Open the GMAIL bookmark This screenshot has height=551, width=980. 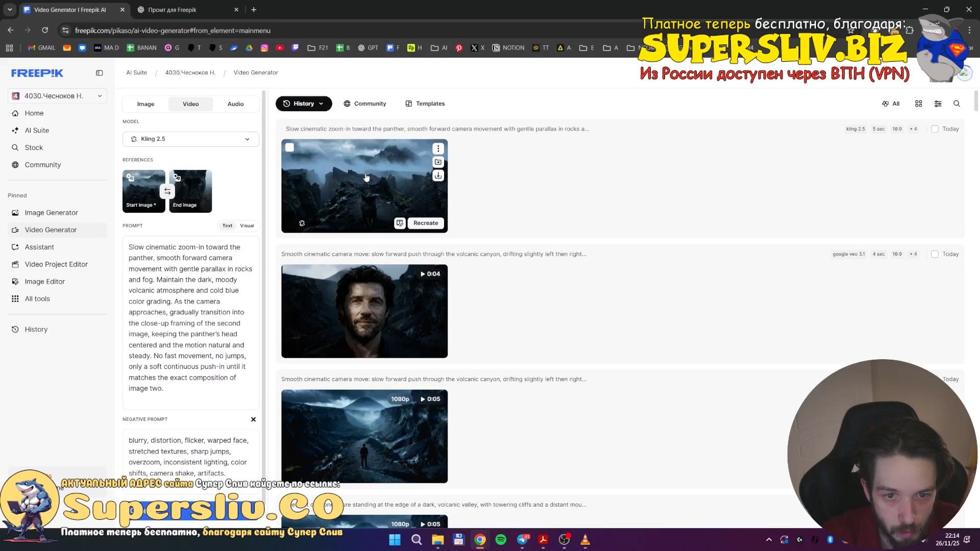41,48
